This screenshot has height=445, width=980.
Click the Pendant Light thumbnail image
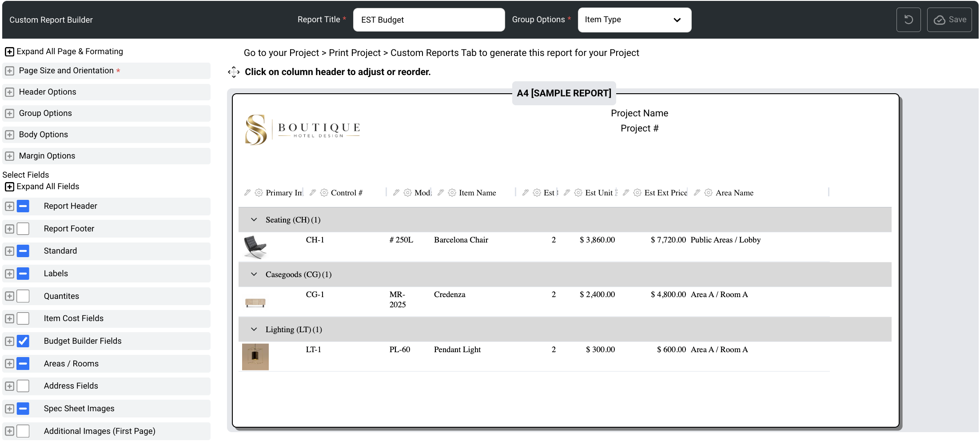pyautogui.click(x=255, y=357)
